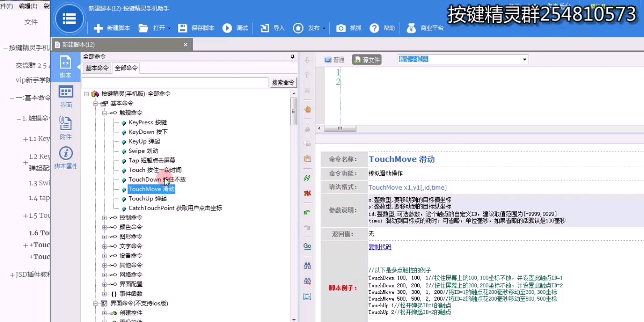Click the move-down arrow editor icon
Viewport: 644px width, 322px height.
tap(307, 60)
